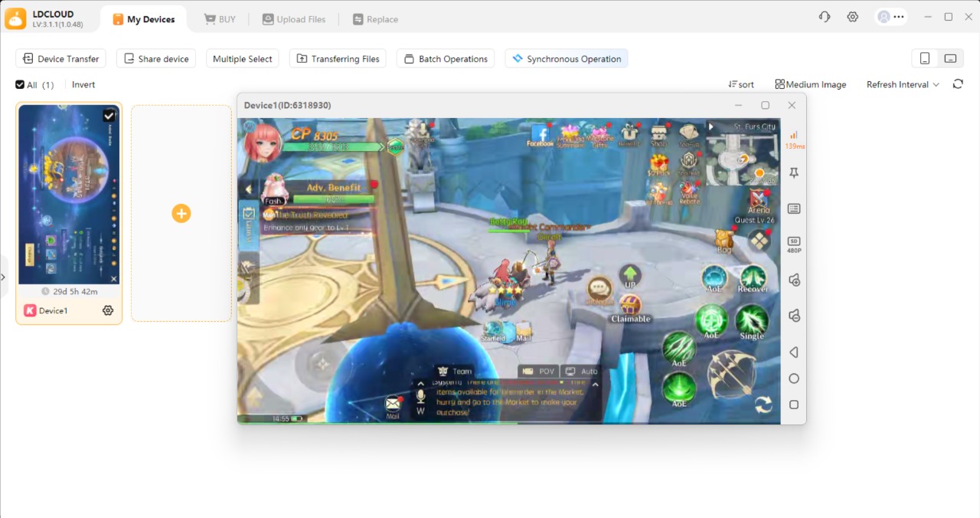The width and height of the screenshot is (980, 518).
Task: Switch to portrait layout view button
Action: pyautogui.click(x=925, y=59)
